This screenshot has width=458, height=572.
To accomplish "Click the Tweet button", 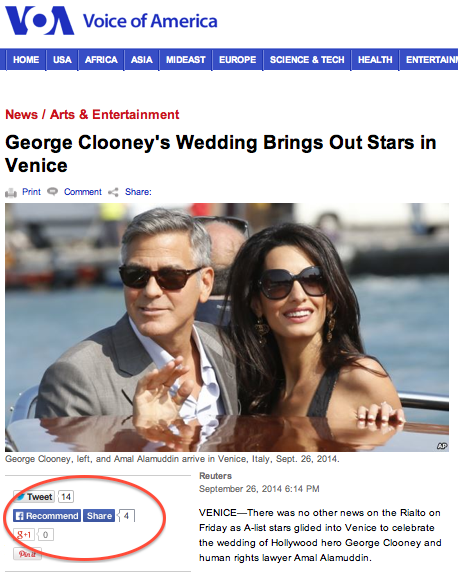I will point(34,496).
